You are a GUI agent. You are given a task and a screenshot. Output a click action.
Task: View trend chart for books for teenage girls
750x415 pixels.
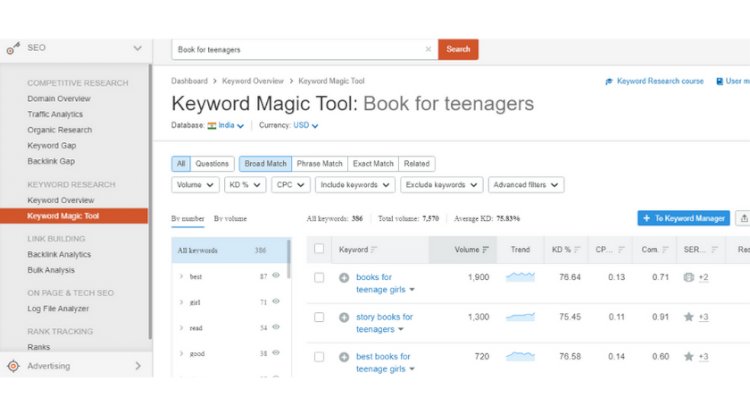click(520, 277)
